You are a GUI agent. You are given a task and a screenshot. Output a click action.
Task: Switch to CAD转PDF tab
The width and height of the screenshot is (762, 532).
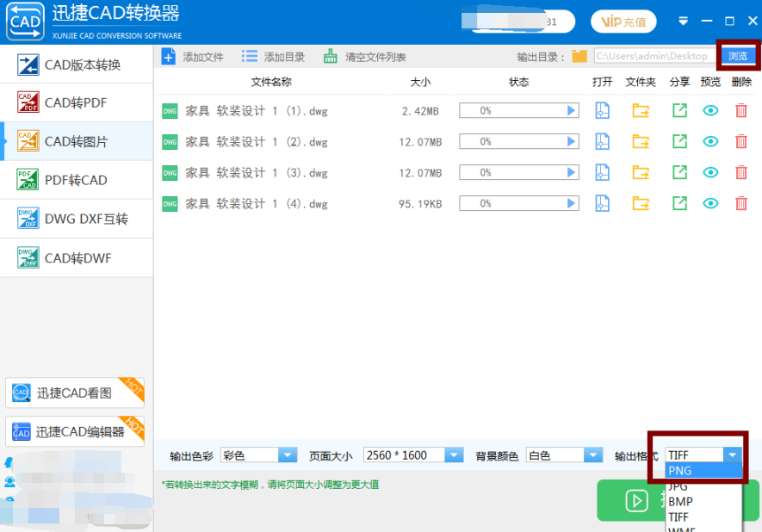tap(77, 102)
